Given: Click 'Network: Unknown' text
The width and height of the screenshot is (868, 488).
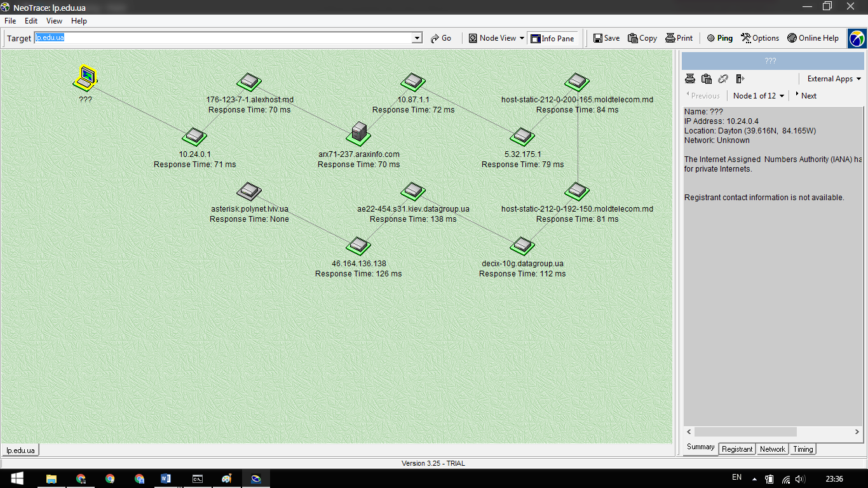Looking at the screenshot, I should tap(717, 140).
